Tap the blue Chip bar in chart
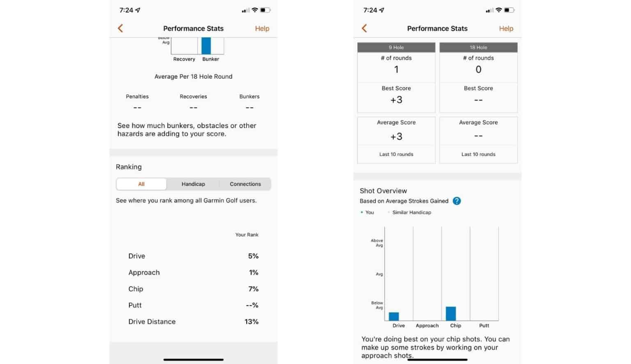Viewport: 631px width, 364px height. [451, 314]
